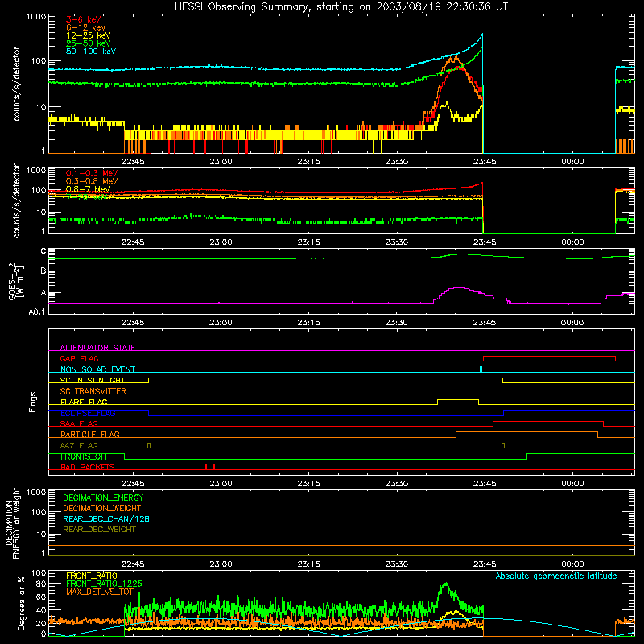Click the ATTENUATOR_STATE flag label
The image size is (644, 644).
97,348
